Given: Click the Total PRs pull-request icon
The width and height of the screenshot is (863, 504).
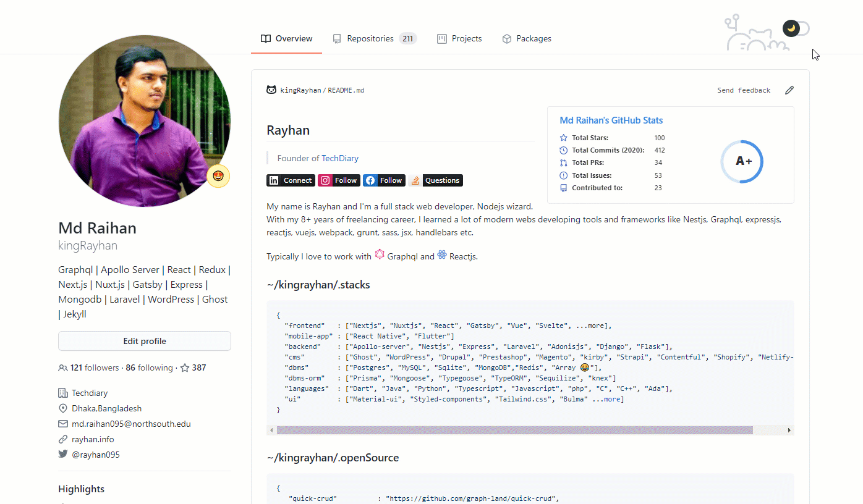Looking at the screenshot, I should point(563,163).
